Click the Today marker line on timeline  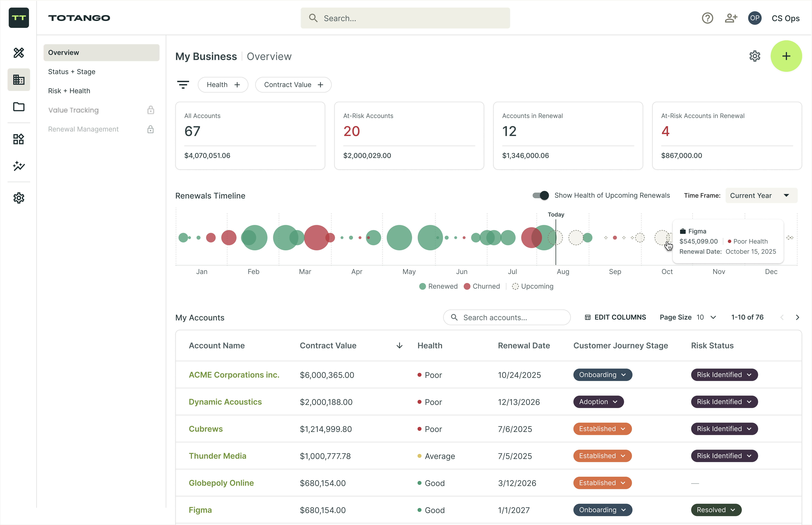tap(556, 242)
